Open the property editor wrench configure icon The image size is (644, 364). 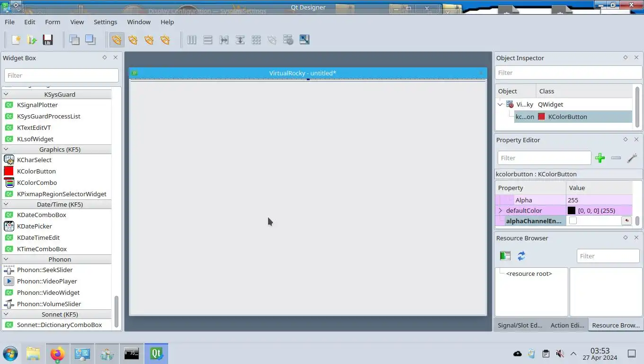(632, 158)
